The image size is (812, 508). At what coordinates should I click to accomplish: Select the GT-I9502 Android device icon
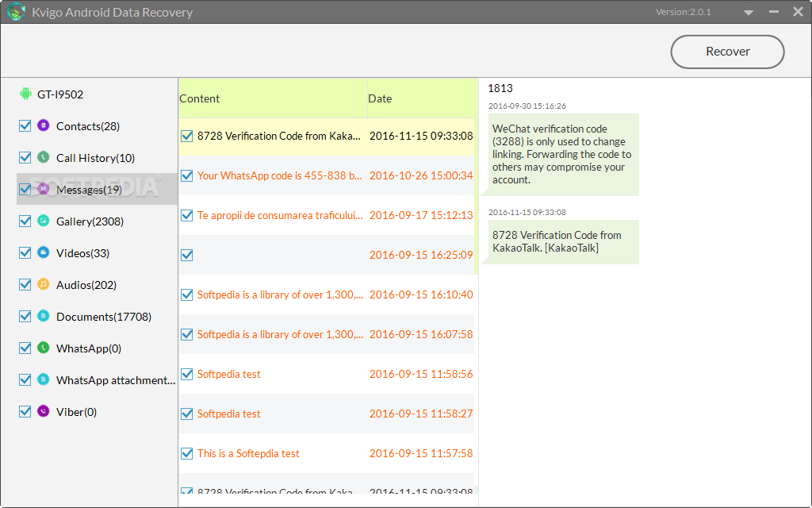(x=25, y=94)
